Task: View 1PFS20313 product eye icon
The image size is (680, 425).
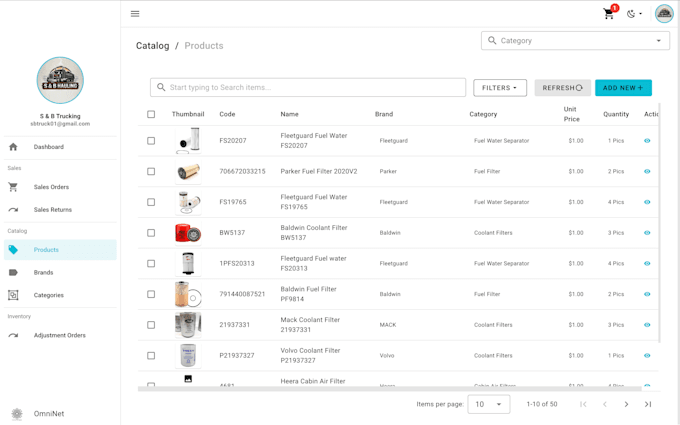Action: 647,263
